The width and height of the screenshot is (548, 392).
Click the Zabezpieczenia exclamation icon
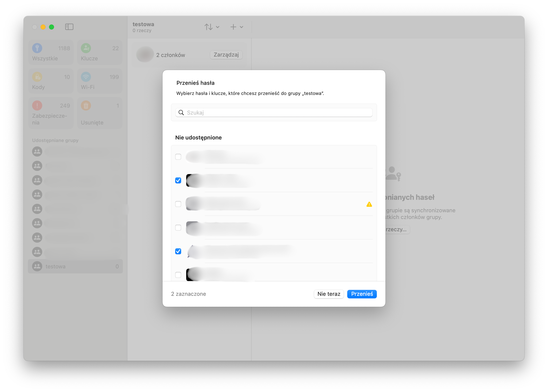point(37,105)
